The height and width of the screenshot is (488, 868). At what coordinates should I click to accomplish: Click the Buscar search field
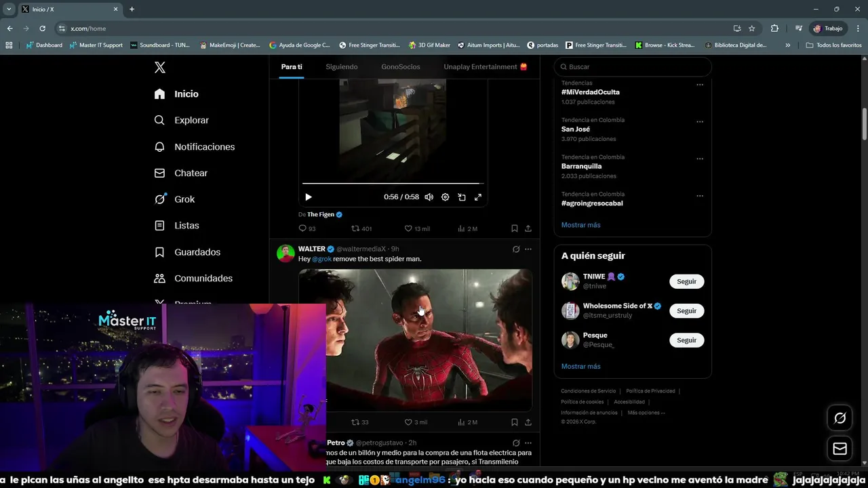click(x=633, y=66)
